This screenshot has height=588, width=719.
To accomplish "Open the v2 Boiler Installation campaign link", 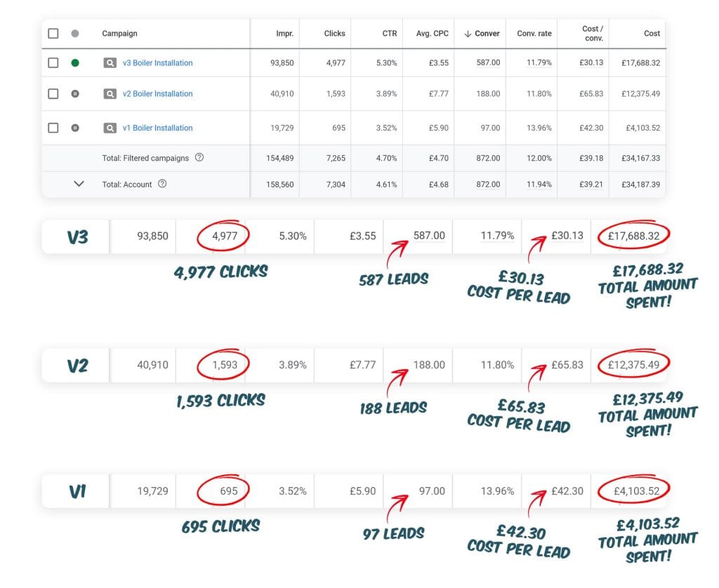I will 157,94.
